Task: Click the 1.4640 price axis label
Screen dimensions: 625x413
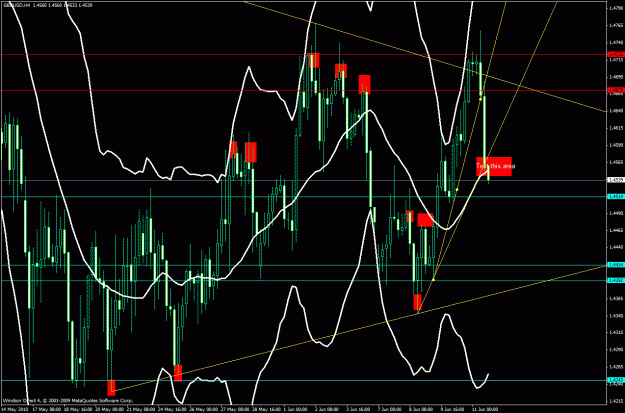Action: pyautogui.click(x=615, y=110)
